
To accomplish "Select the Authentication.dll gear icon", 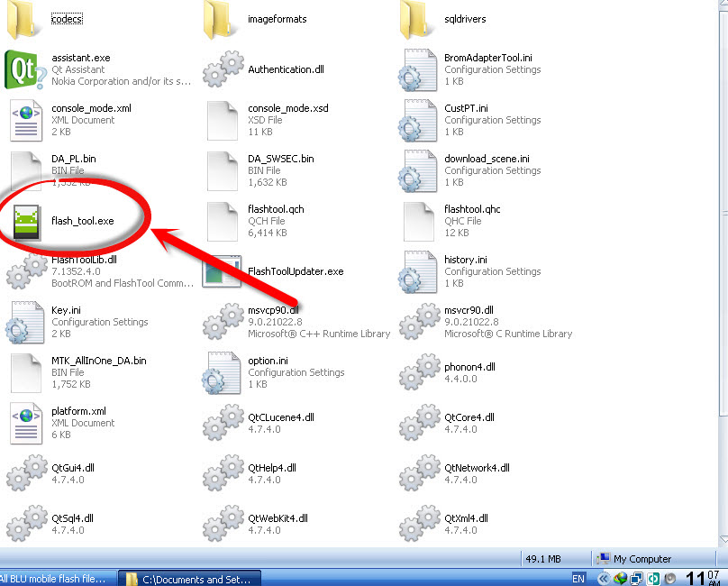I will click(x=223, y=69).
